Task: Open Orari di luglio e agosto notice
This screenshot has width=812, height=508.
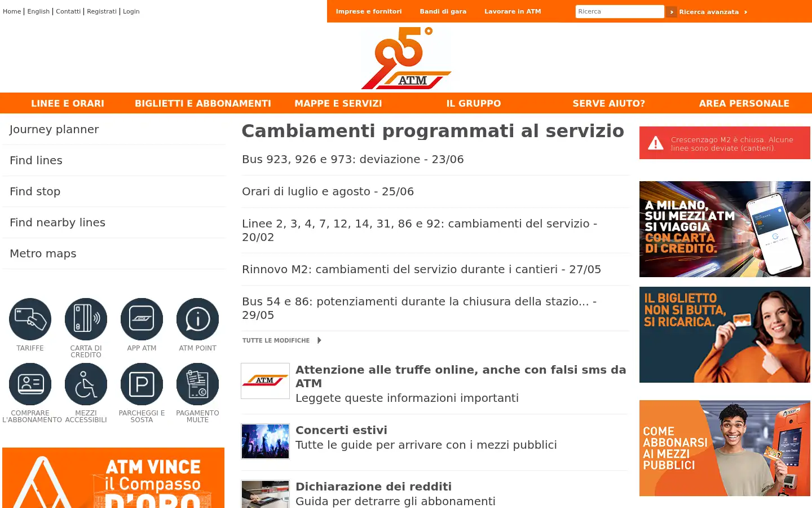Action: 328,191
